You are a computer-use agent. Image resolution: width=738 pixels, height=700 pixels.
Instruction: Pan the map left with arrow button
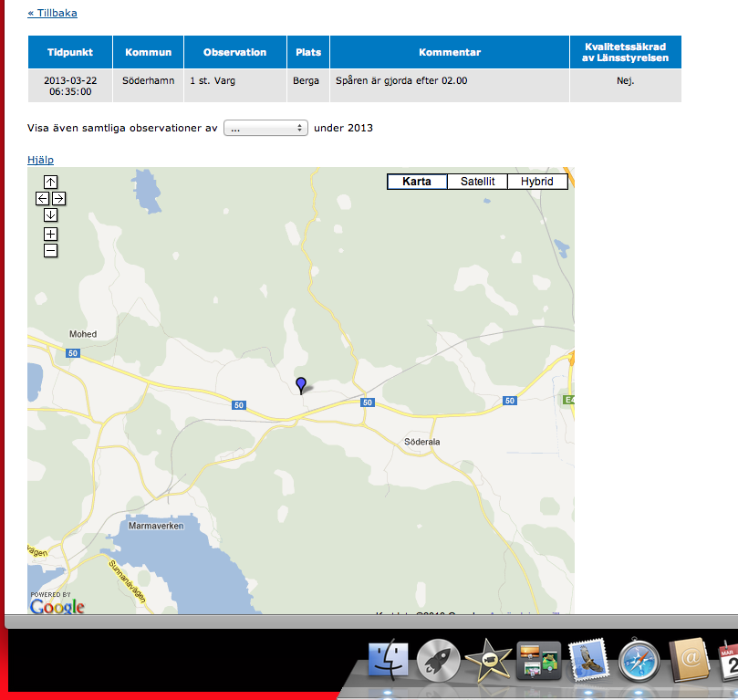point(43,198)
